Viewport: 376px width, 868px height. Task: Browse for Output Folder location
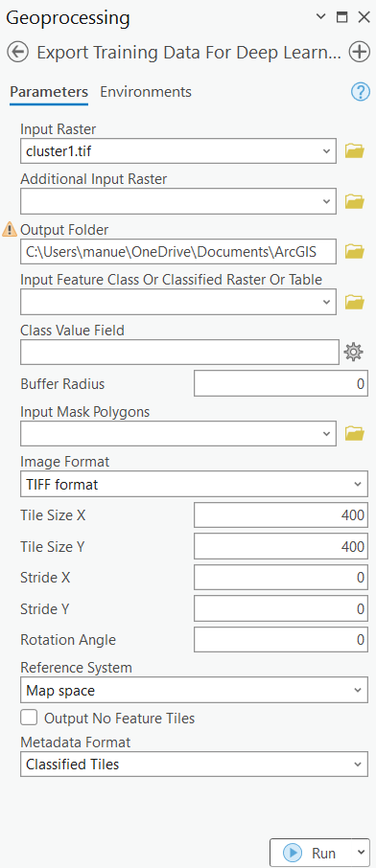[x=354, y=251]
